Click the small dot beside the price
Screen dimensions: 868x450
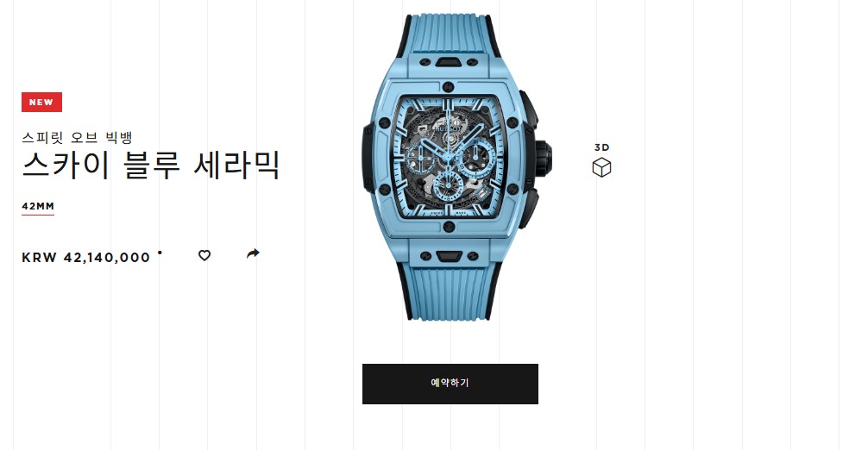(160, 253)
